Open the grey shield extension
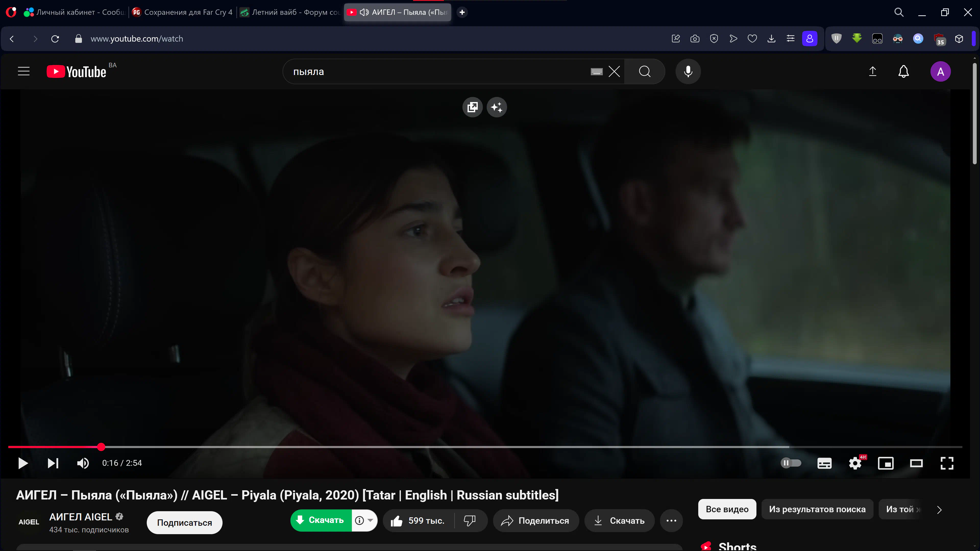 [836, 39]
